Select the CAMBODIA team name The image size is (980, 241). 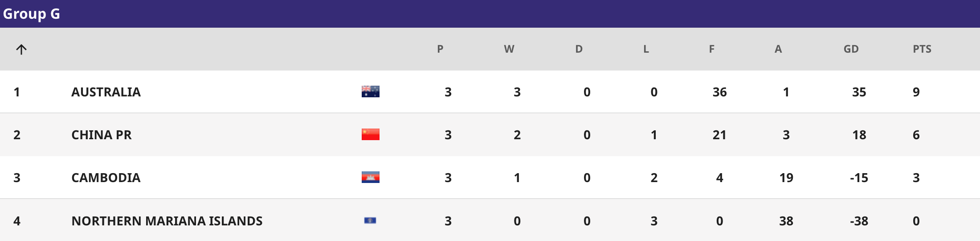click(x=106, y=178)
